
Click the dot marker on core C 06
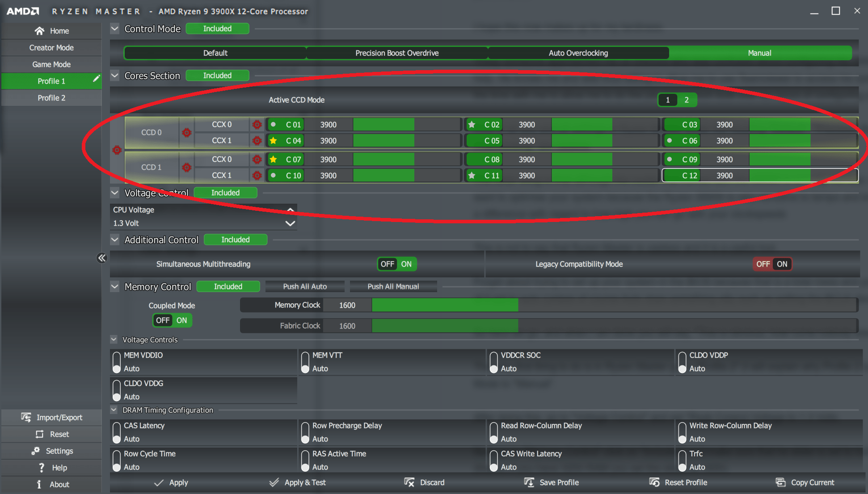click(x=670, y=141)
